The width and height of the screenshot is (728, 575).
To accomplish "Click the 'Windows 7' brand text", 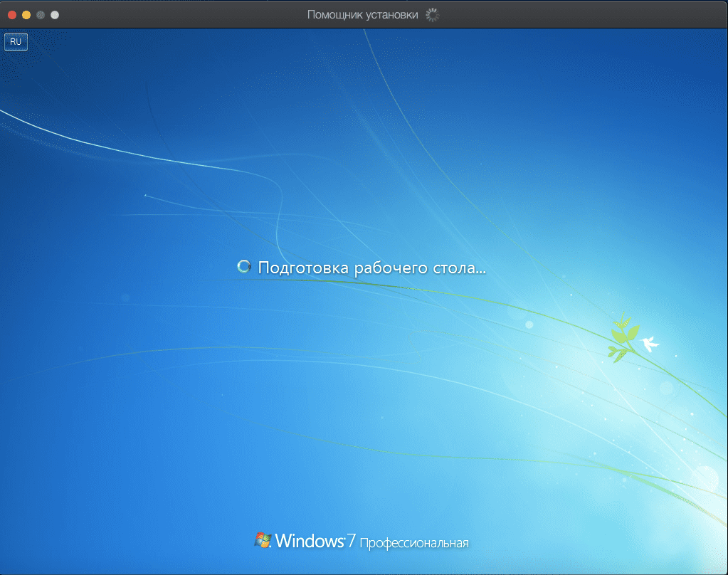I will click(x=316, y=541).
